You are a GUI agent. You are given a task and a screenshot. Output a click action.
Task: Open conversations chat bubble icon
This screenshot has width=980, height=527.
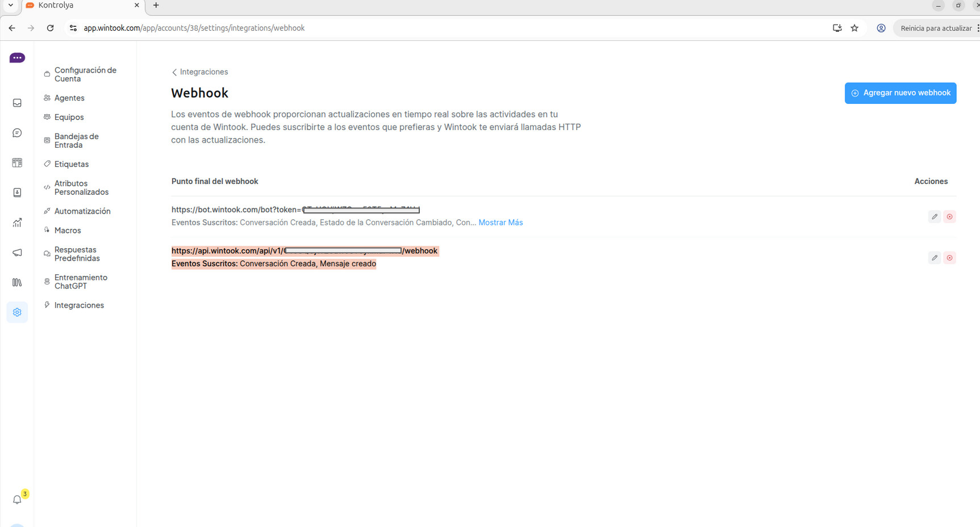(x=17, y=133)
